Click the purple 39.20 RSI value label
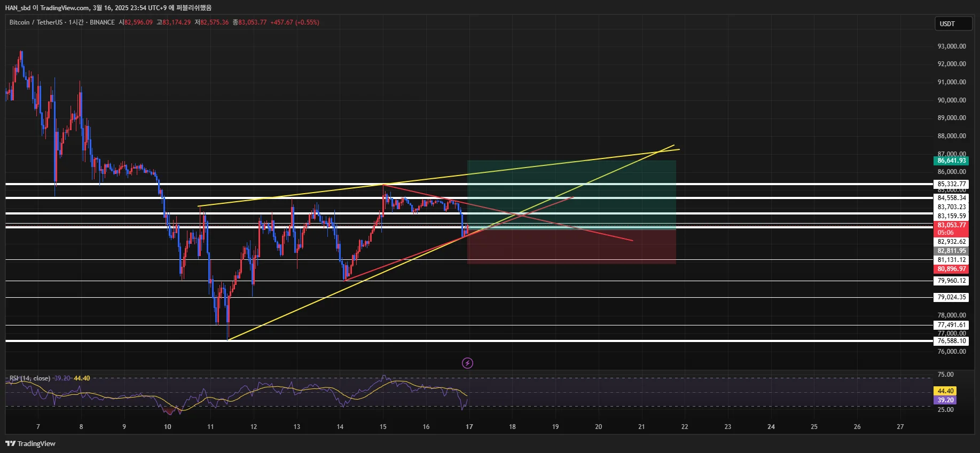 (x=945, y=400)
